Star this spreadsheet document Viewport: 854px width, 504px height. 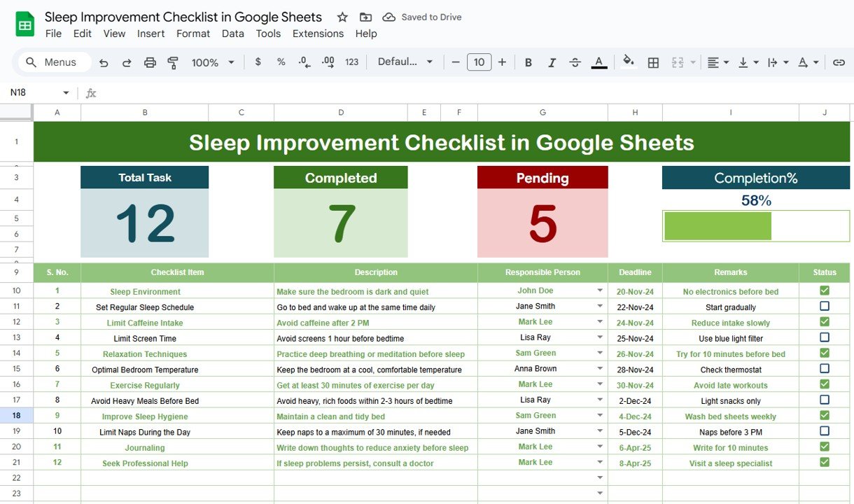pyautogui.click(x=342, y=17)
